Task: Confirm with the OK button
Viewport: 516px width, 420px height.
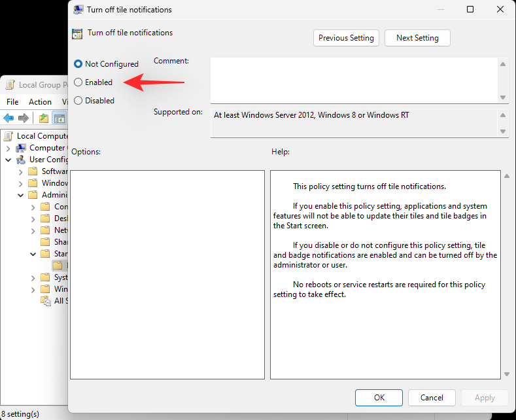Action: 379,398
